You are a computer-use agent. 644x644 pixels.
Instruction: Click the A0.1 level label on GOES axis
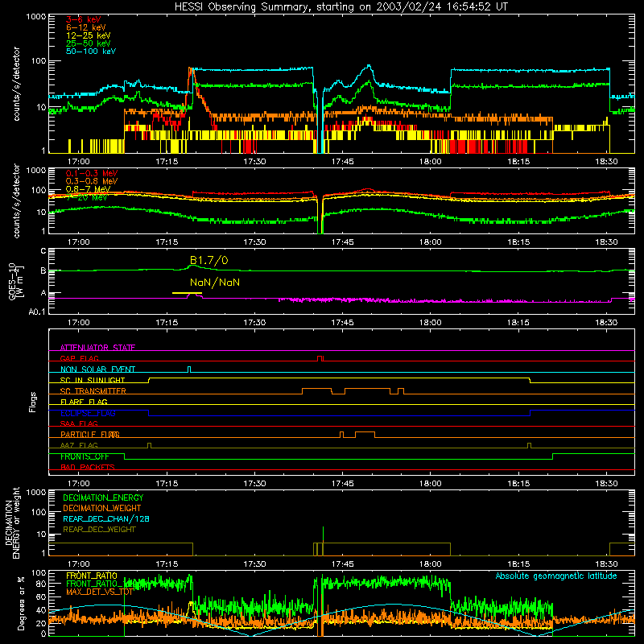click(37, 312)
